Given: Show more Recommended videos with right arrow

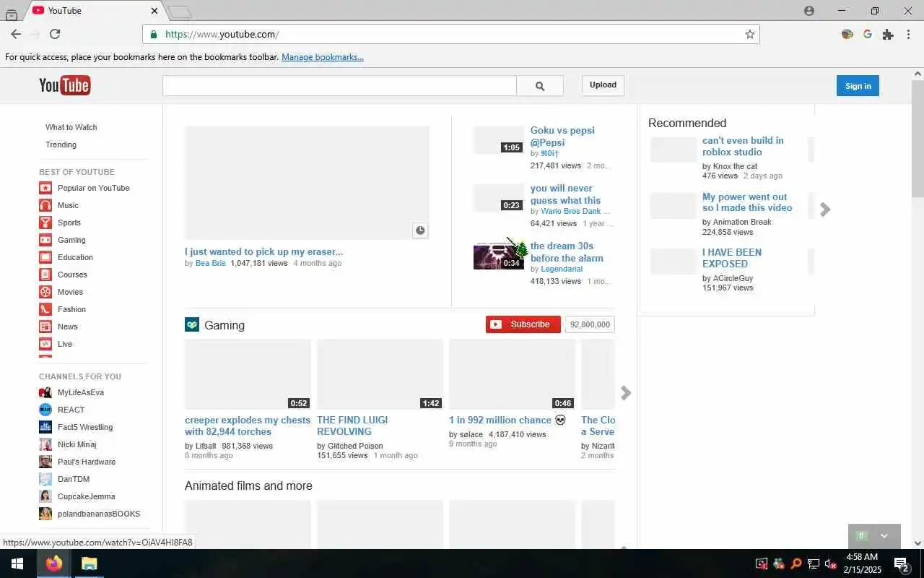Looking at the screenshot, I should (x=825, y=210).
